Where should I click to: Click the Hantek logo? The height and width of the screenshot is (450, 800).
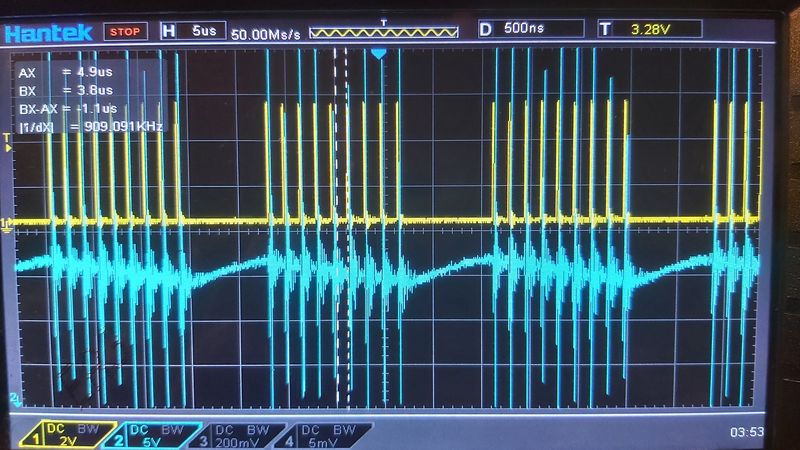click(48, 33)
